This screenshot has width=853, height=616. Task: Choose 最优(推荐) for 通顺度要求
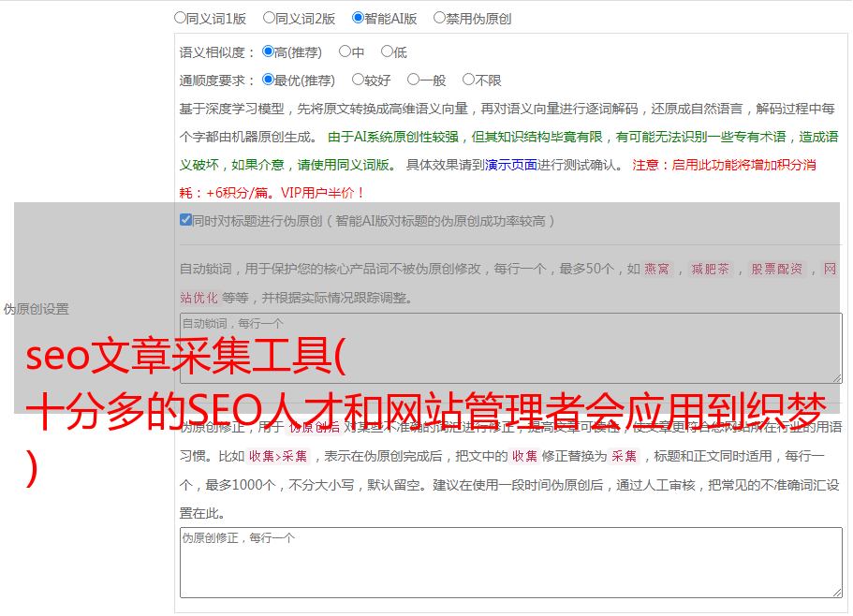point(268,80)
